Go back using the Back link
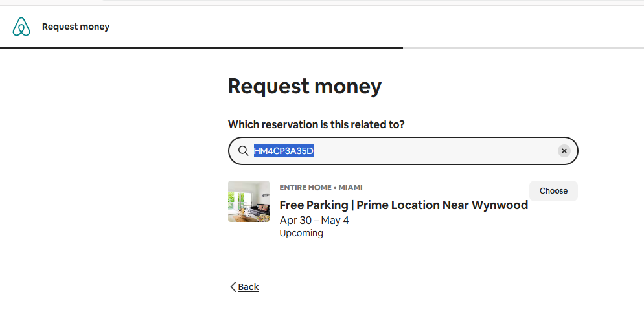The height and width of the screenshot is (314, 644). [248, 287]
